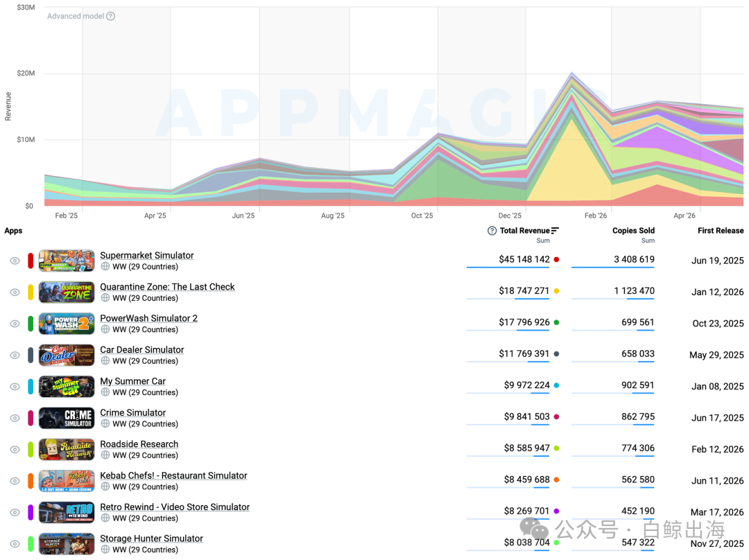Click the globe icon under Kebab Chefs!
Screen dimensions: 749x560
point(105,487)
